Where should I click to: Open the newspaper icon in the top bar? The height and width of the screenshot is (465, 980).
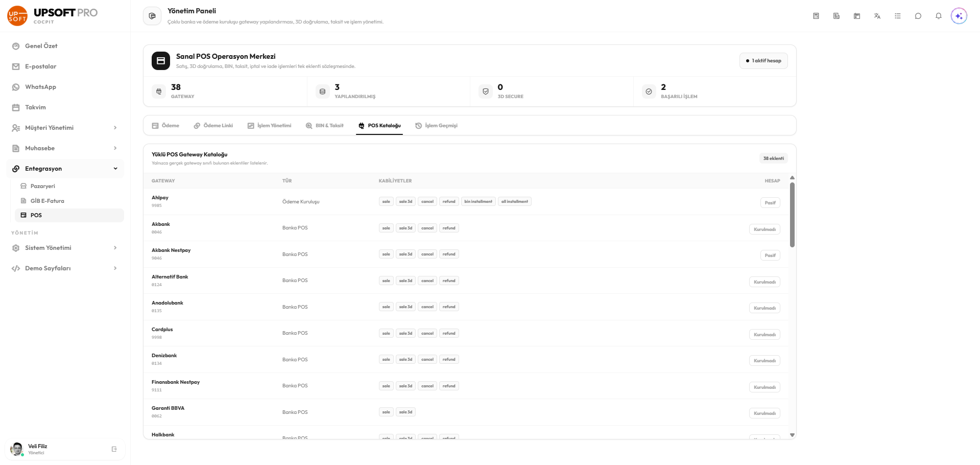(836, 16)
